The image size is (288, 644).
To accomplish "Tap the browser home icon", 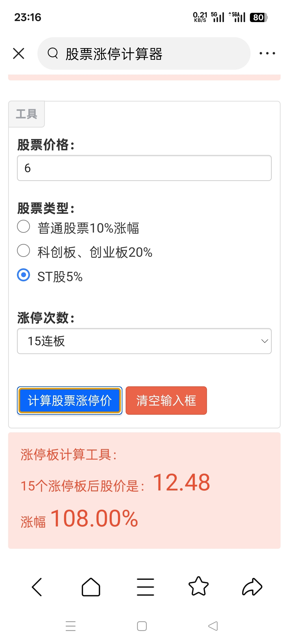I will point(91,587).
